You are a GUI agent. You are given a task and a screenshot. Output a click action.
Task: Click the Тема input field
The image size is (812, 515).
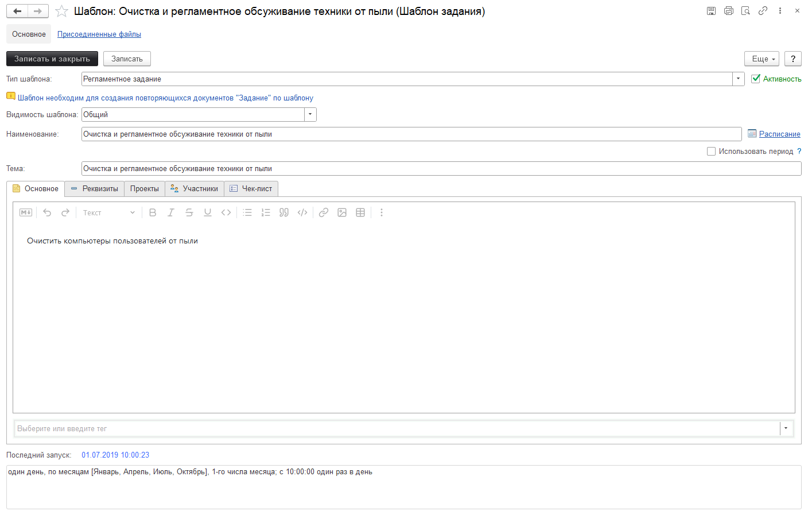point(441,169)
